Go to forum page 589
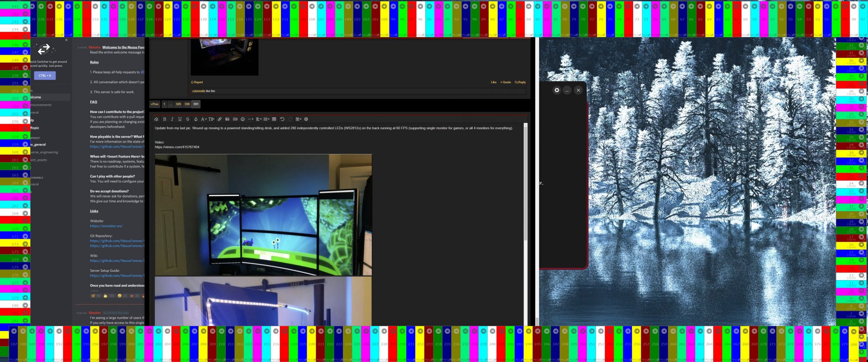 coord(178,104)
